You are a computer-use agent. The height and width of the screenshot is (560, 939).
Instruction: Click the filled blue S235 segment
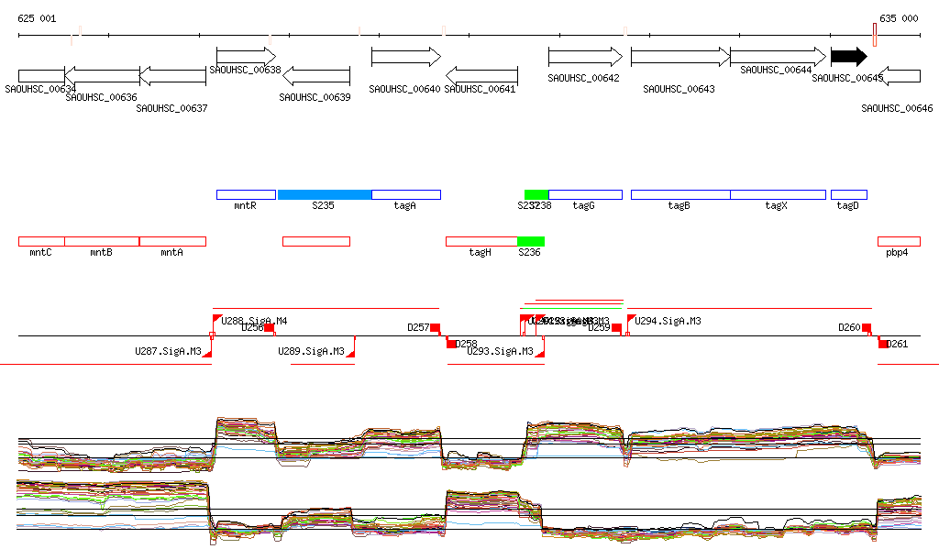click(x=325, y=194)
